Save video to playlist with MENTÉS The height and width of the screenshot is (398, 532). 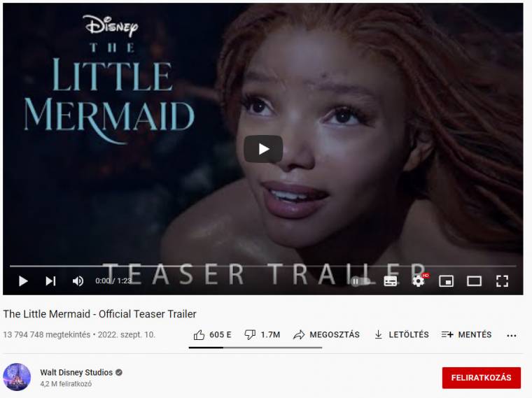[466, 335]
